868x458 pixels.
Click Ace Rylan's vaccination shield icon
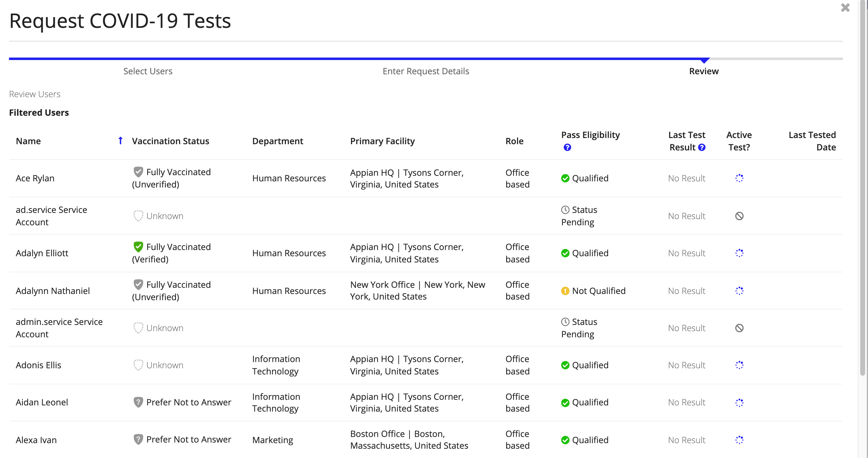[x=138, y=172]
